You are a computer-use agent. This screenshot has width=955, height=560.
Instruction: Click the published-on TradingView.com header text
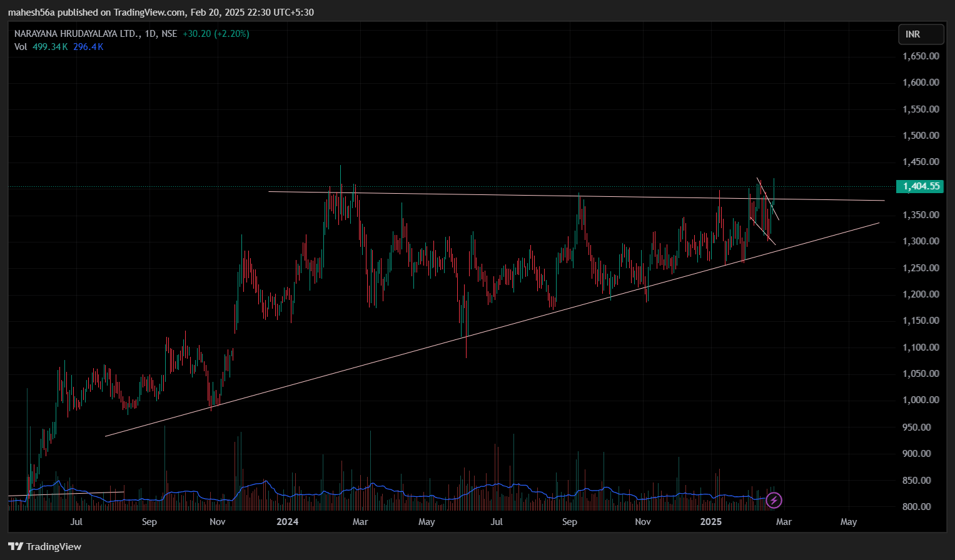(161, 12)
